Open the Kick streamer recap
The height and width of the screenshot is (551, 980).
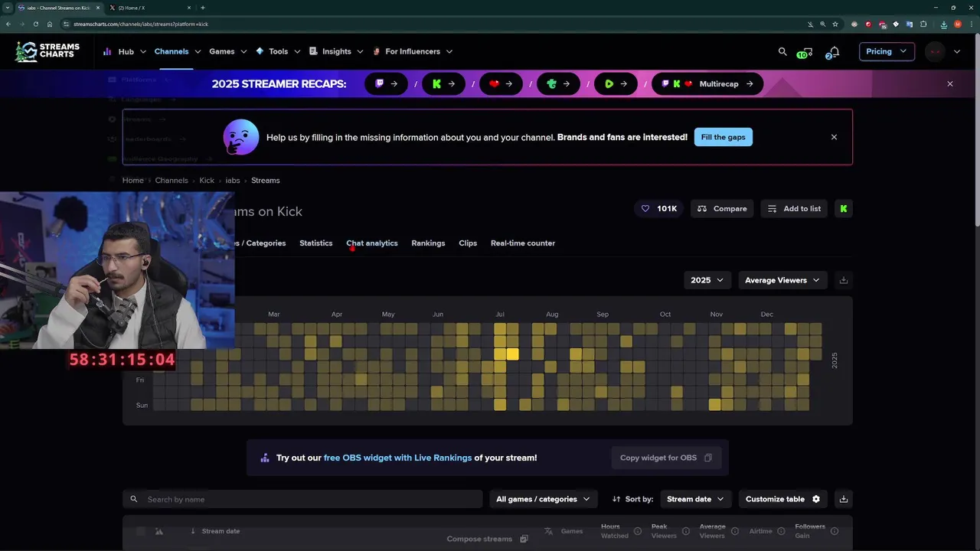pyautogui.click(x=444, y=84)
